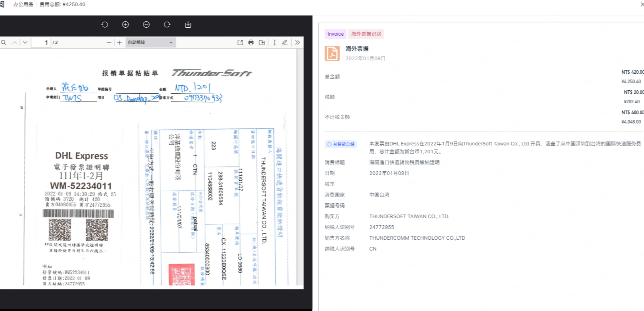Image resolution: width=644 pixels, height=311 pixels.
Task: Click the page number input field
Action: (x=41, y=42)
